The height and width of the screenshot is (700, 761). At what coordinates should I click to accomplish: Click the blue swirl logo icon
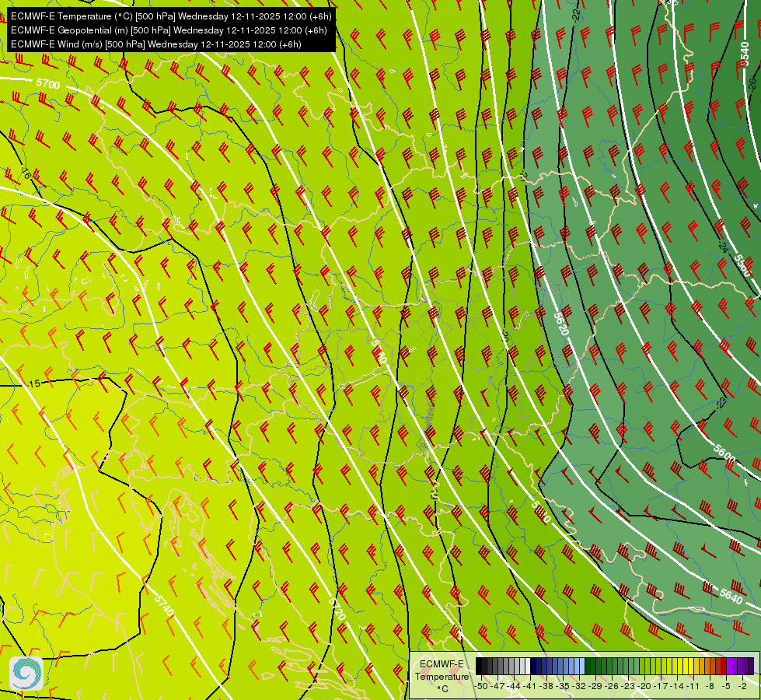click(26, 674)
